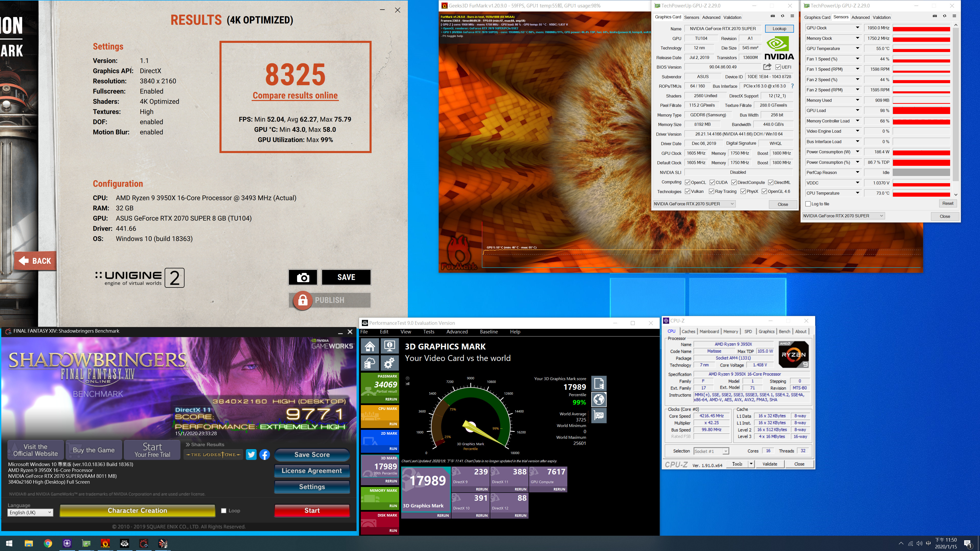Screen dimensions: 980x551
Task: Open PerformanceTest home screen icon
Action: [x=370, y=346]
